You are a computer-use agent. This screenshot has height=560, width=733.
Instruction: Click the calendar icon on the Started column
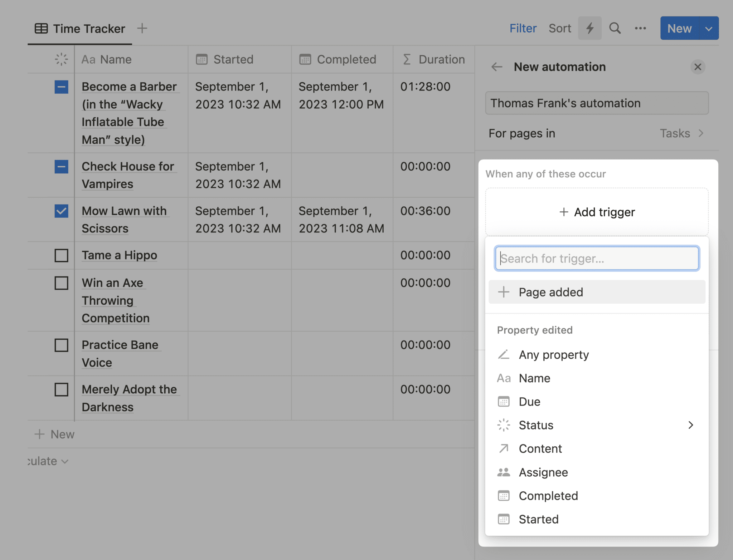point(202,59)
